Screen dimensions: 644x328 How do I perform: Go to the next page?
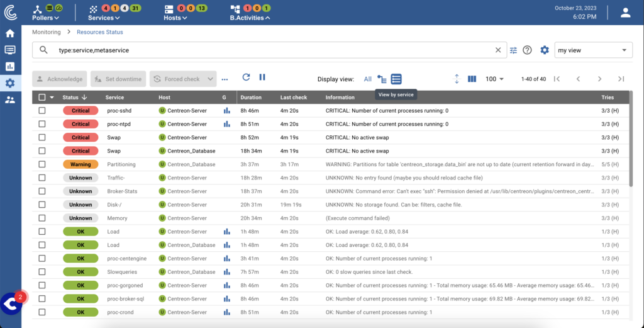pyautogui.click(x=599, y=79)
